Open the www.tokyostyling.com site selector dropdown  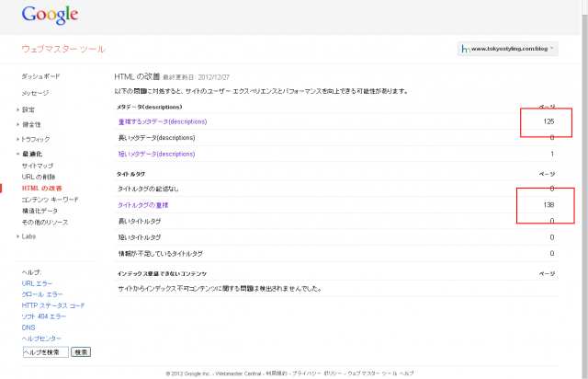(x=507, y=49)
